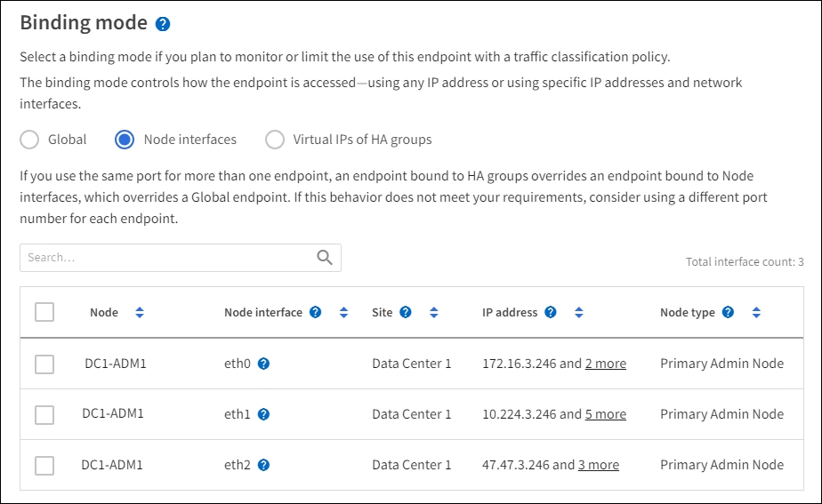Click the help icon beside eth0
This screenshot has height=504, width=822.
click(264, 364)
